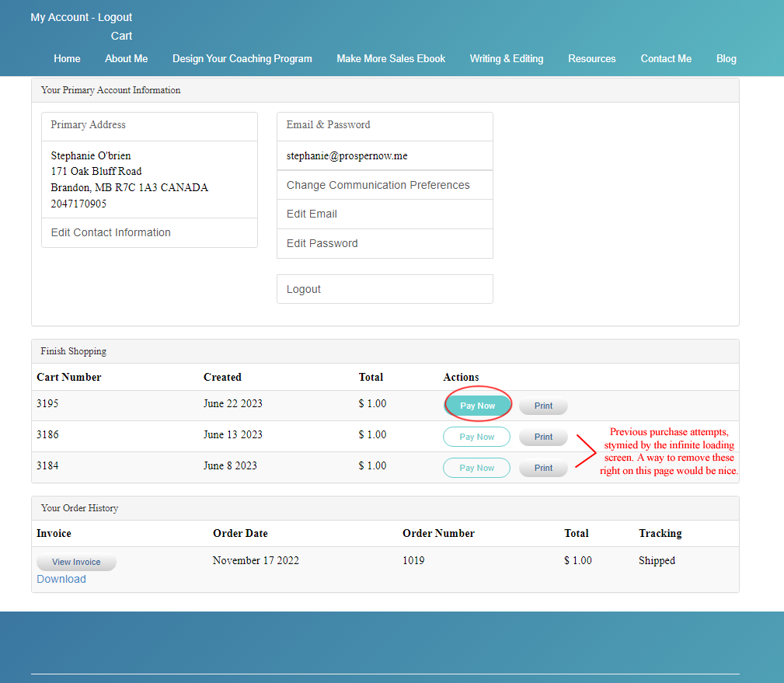Click the Your Order History heading
The height and width of the screenshot is (683, 784).
[x=79, y=508]
